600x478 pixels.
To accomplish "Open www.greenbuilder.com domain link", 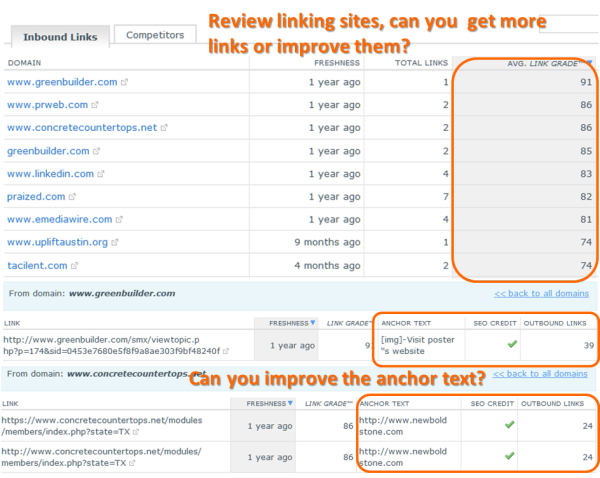I will pos(62,82).
